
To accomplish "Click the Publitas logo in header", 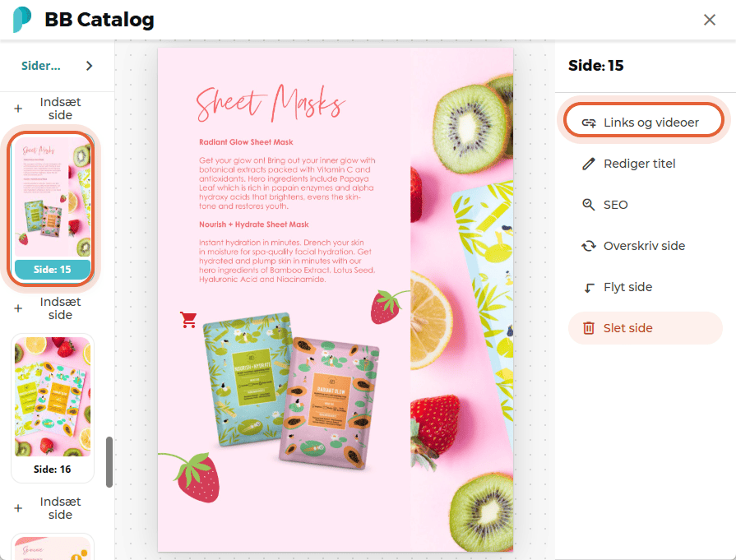I will [x=21, y=20].
